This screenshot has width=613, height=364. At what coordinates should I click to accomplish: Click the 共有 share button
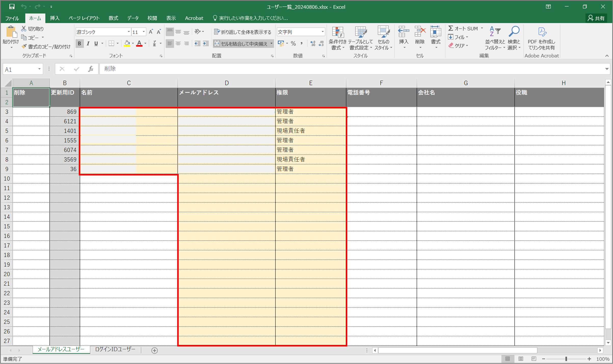coord(596,18)
